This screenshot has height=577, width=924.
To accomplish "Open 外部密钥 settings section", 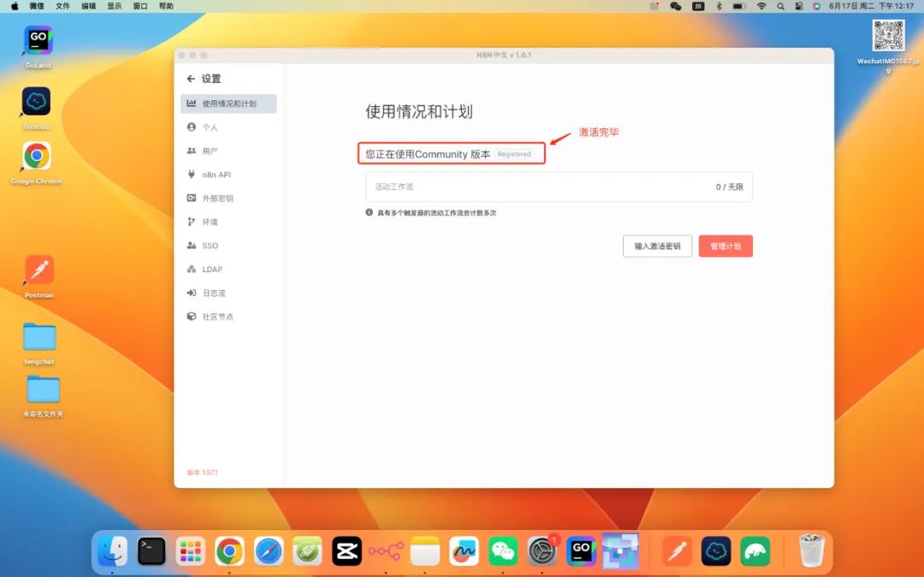I will [x=228, y=198].
